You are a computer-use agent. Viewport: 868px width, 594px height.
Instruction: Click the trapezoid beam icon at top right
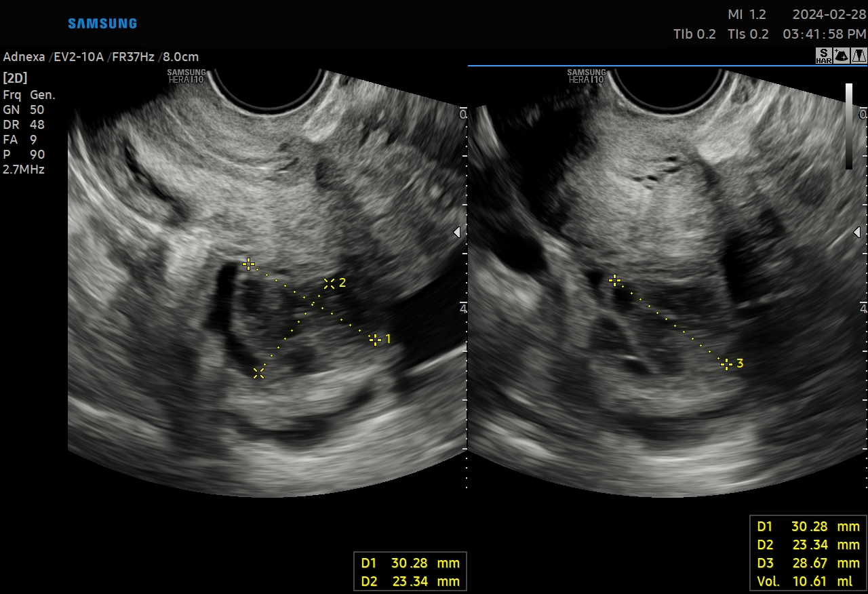click(859, 56)
